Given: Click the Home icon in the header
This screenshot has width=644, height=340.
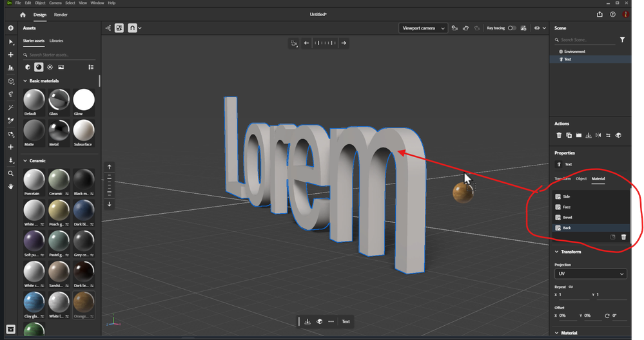Looking at the screenshot, I should pyautogui.click(x=23, y=15).
